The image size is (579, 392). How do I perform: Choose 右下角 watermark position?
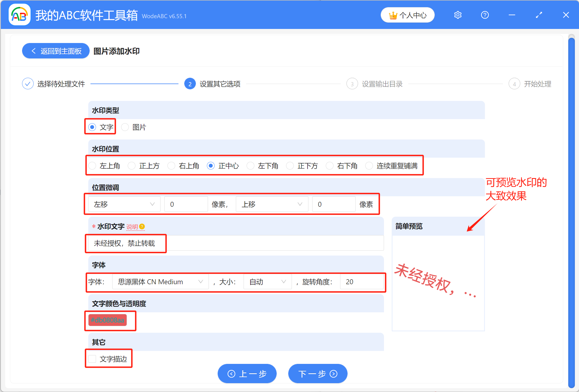330,166
